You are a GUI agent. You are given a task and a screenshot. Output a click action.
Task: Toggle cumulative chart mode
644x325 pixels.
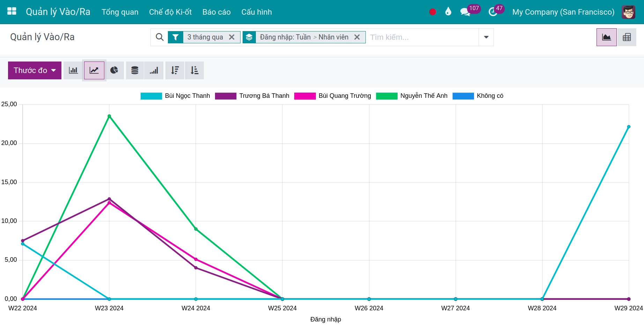(154, 70)
